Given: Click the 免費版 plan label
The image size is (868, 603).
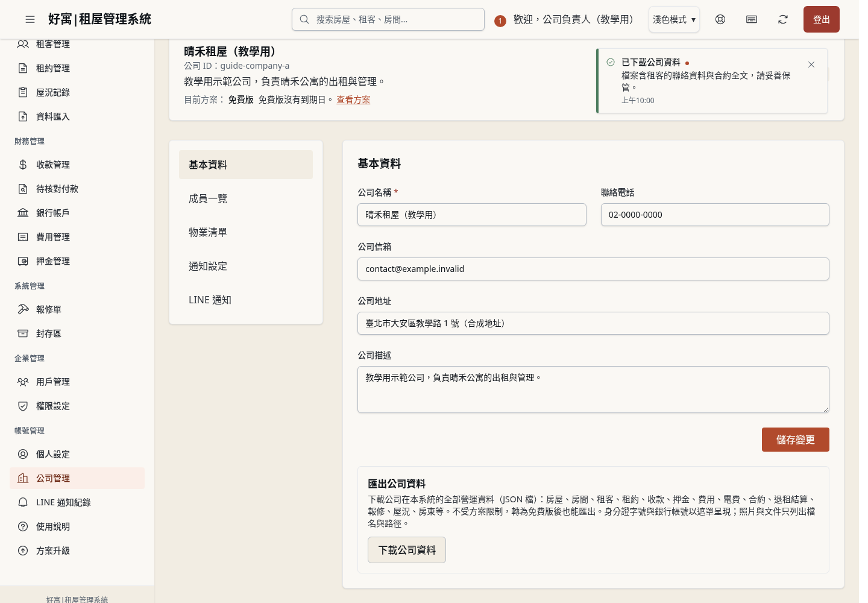Looking at the screenshot, I should 241,99.
